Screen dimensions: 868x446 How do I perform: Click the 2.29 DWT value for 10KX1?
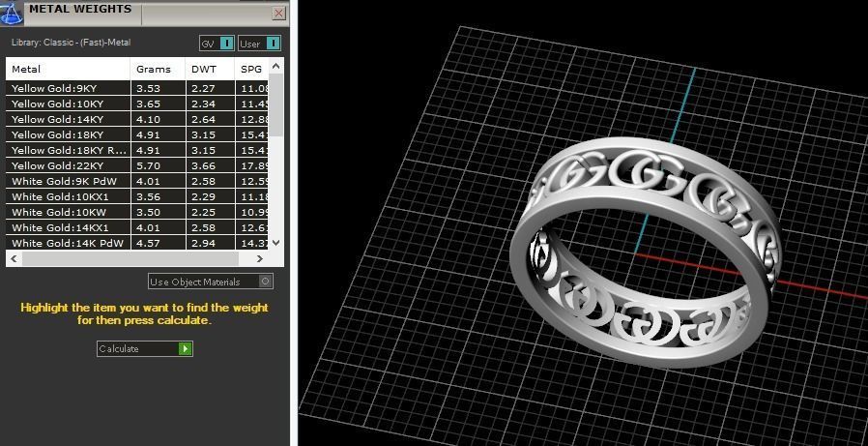coord(203,196)
